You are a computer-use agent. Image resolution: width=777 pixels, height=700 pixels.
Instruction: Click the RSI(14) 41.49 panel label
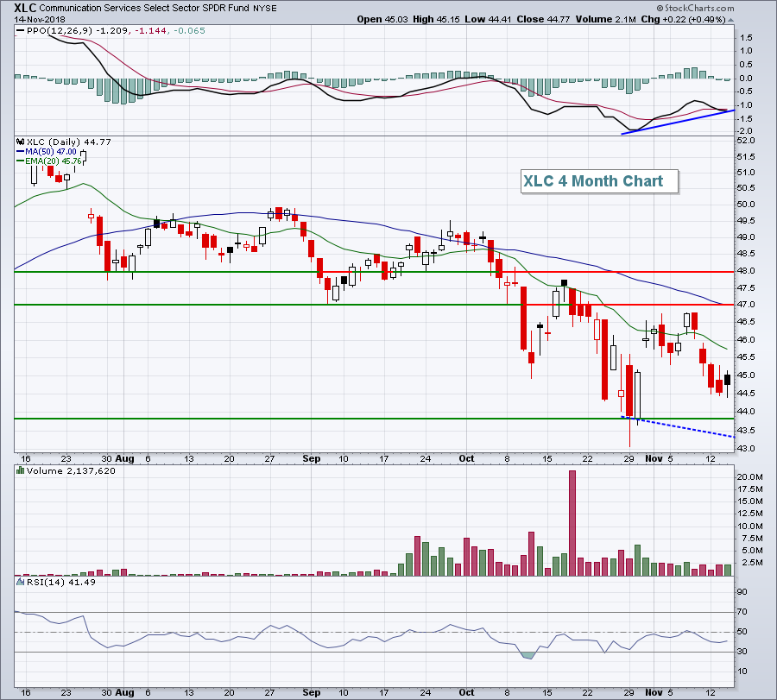coord(61,582)
